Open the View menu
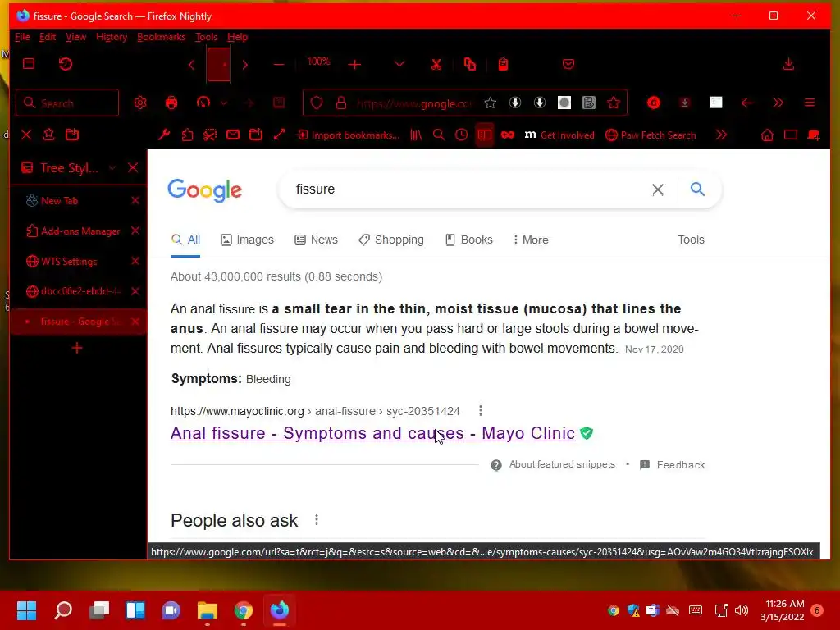This screenshot has width=840, height=630. [x=76, y=37]
